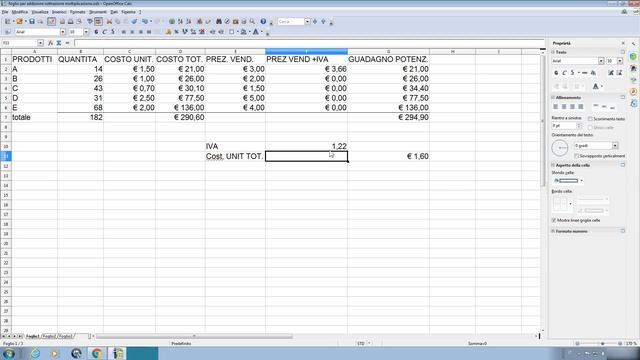The image size is (640, 360).
Task: Click the Navigator compass icon in sidebar
Action: point(633,91)
